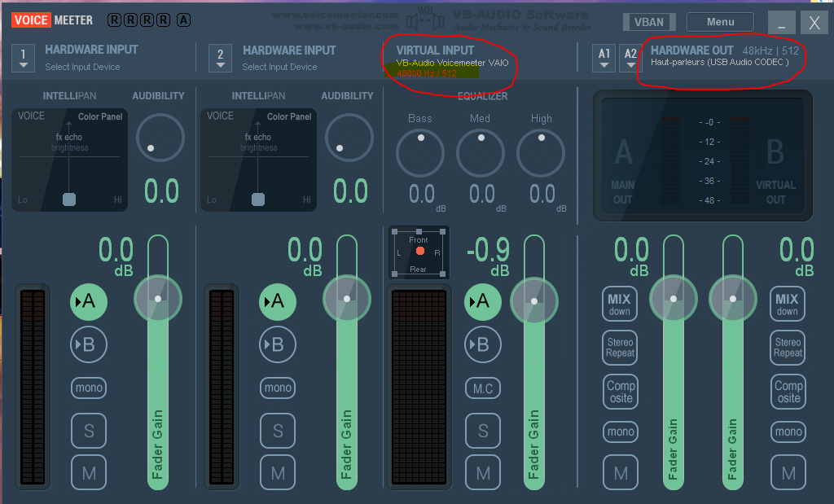The image size is (834, 504).
Task: Toggle bus B routing on Virtual Input
Action: [483, 344]
